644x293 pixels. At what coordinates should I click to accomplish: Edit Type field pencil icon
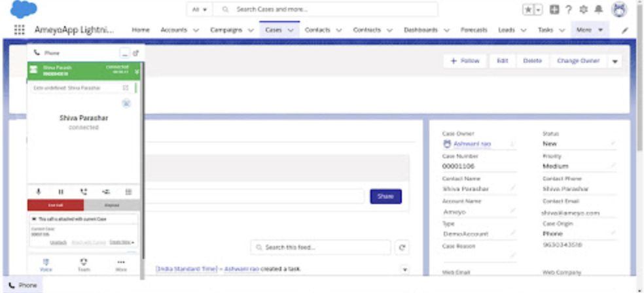coord(513,233)
